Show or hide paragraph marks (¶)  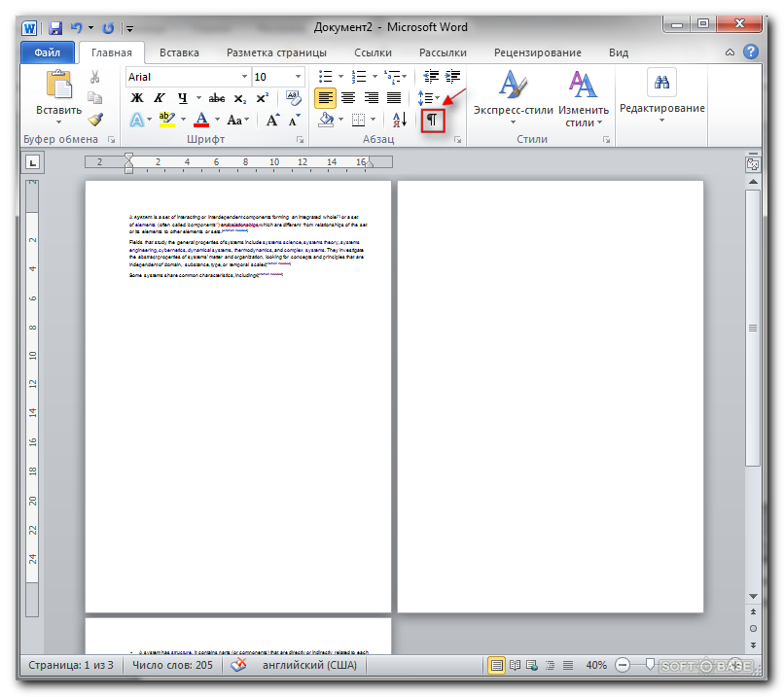tap(433, 120)
